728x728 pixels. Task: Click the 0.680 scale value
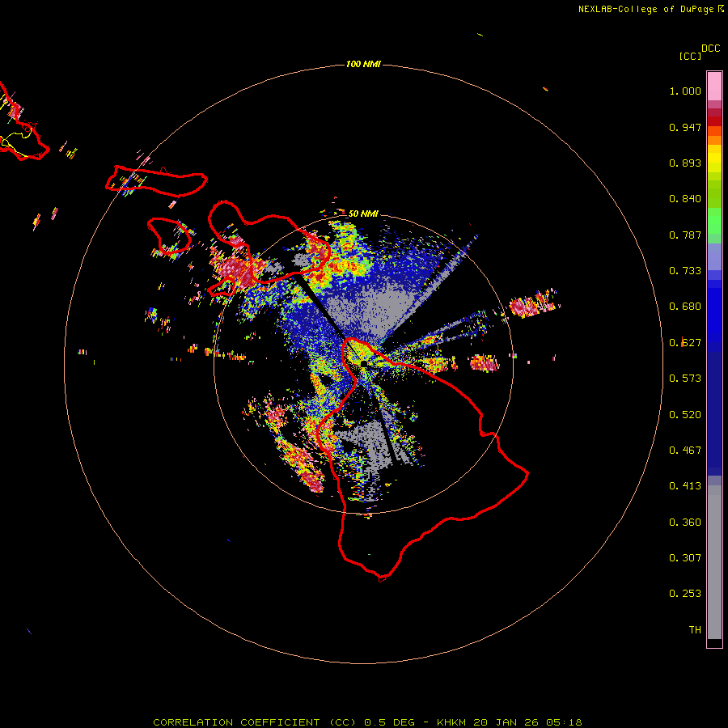[x=685, y=307]
